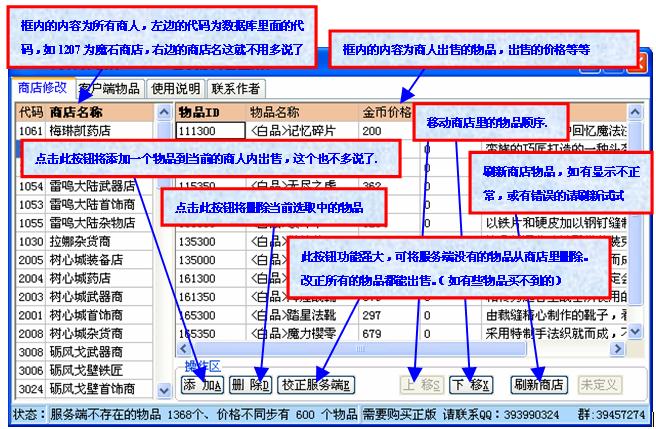Switch to the 商店修改 tab
The image size is (656, 429).
43,88
